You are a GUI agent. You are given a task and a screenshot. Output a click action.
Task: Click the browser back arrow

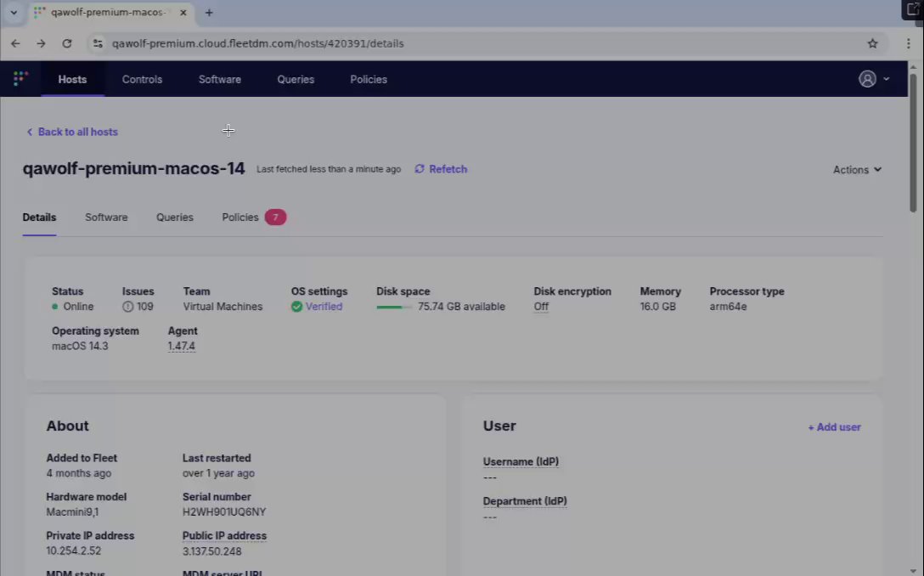point(15,43)
